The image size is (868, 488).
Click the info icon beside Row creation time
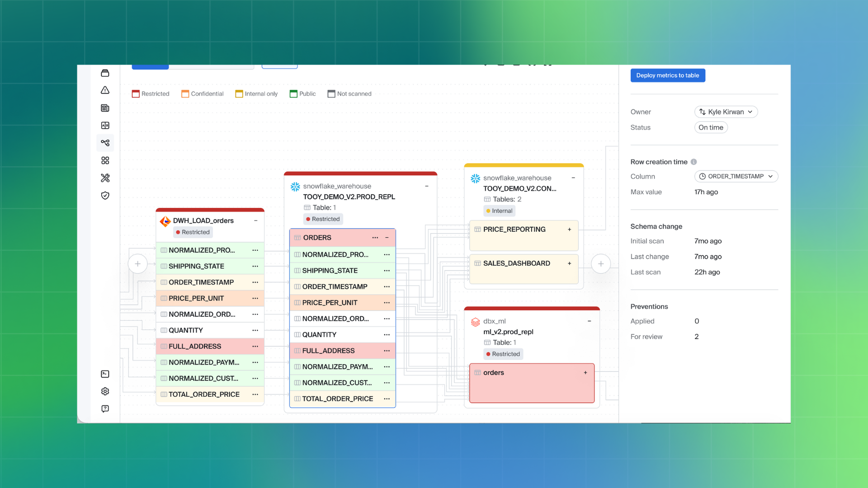(693, 162)
